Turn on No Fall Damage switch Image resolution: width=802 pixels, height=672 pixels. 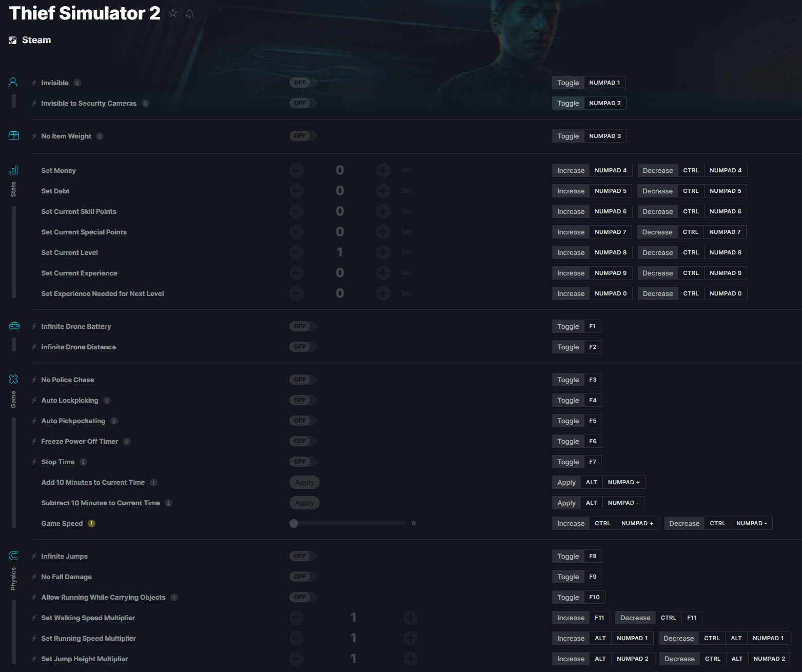(303, 577)
